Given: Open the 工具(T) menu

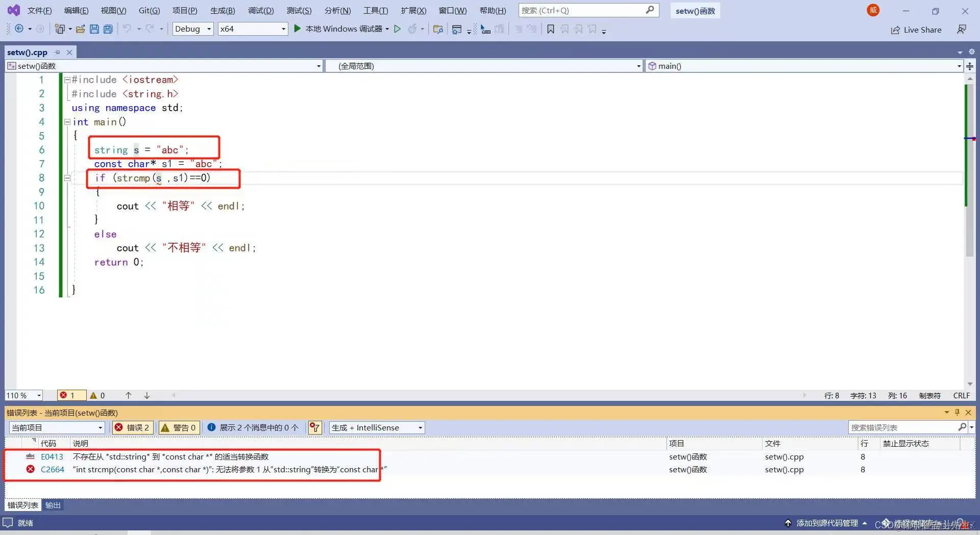Looking at the screenshot, I should coord(376,10).
